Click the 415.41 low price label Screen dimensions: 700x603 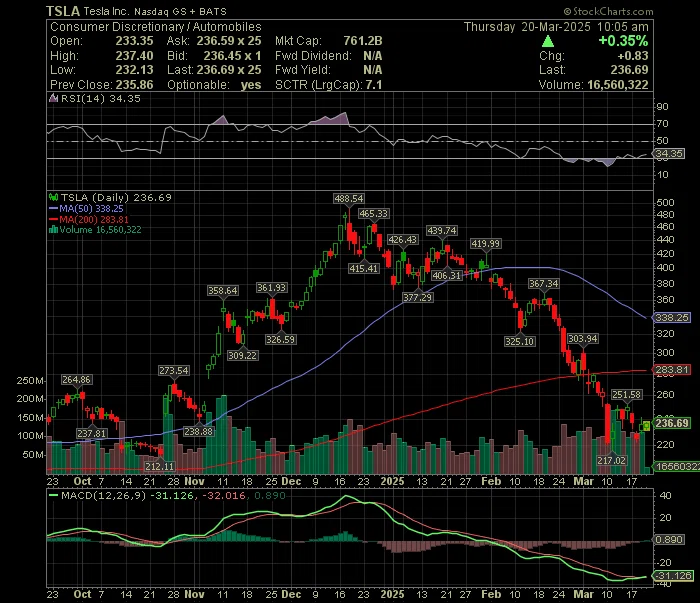click(x=364, y=268)
